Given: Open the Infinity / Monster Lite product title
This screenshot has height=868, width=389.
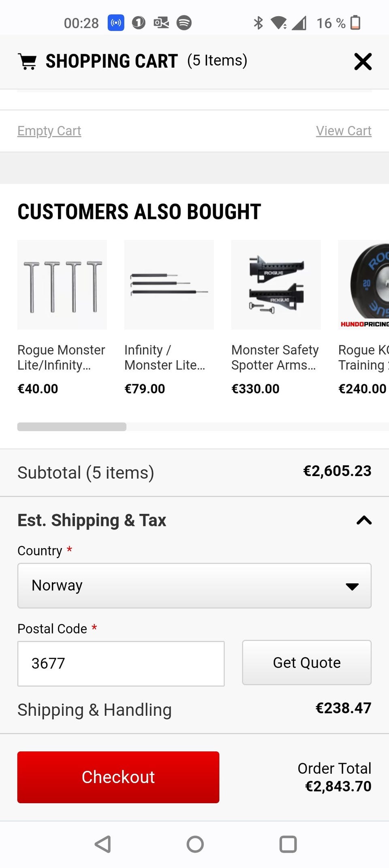Looking at the screenshot, I should click(165, 357).
